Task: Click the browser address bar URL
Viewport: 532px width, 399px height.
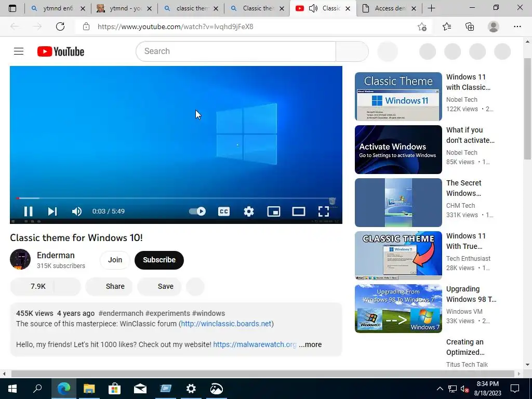Action: pos(175,26)
